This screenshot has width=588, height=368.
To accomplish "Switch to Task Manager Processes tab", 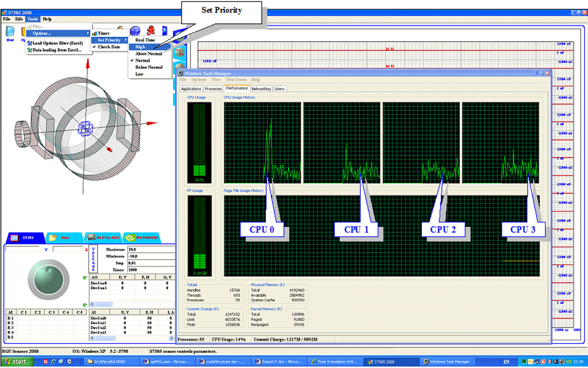I will 213,89.
